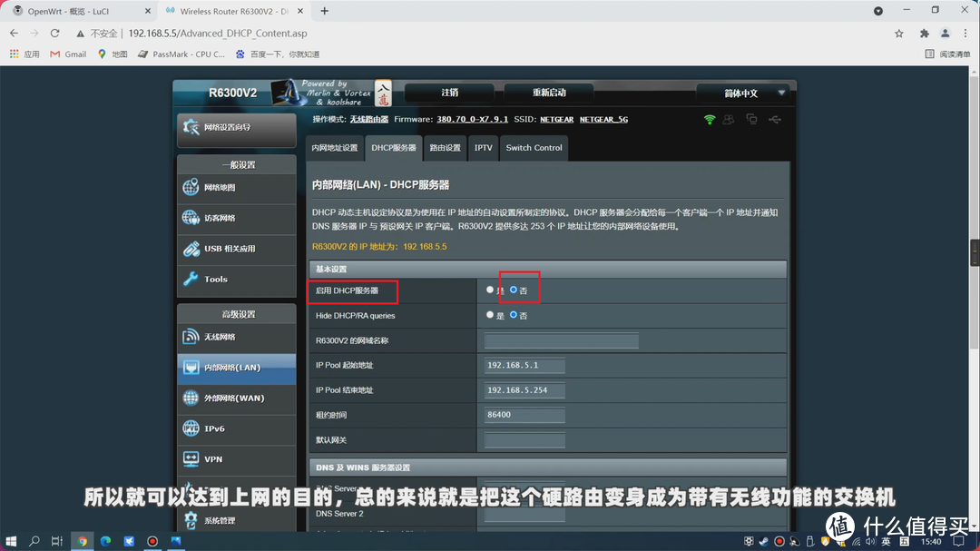The width and height of the screenshot is (980, 551).
Task: Bookmark this page with the star icon
Action: 898,34
